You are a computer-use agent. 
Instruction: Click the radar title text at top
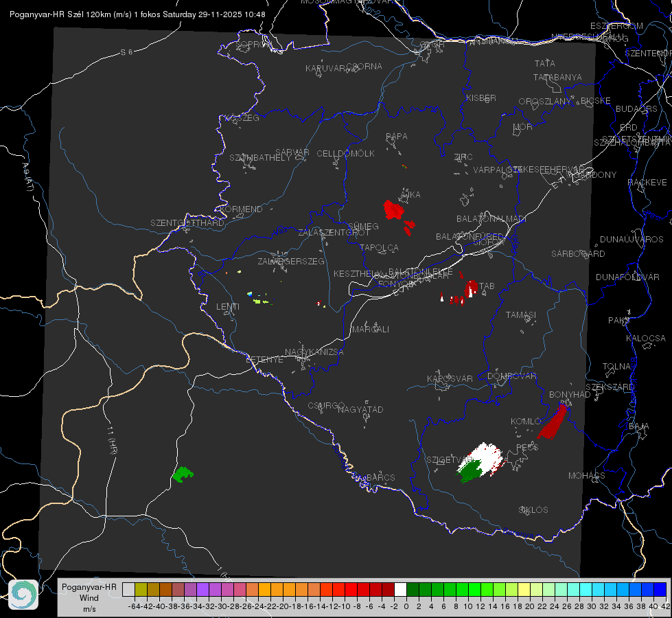tap(137, 14)
